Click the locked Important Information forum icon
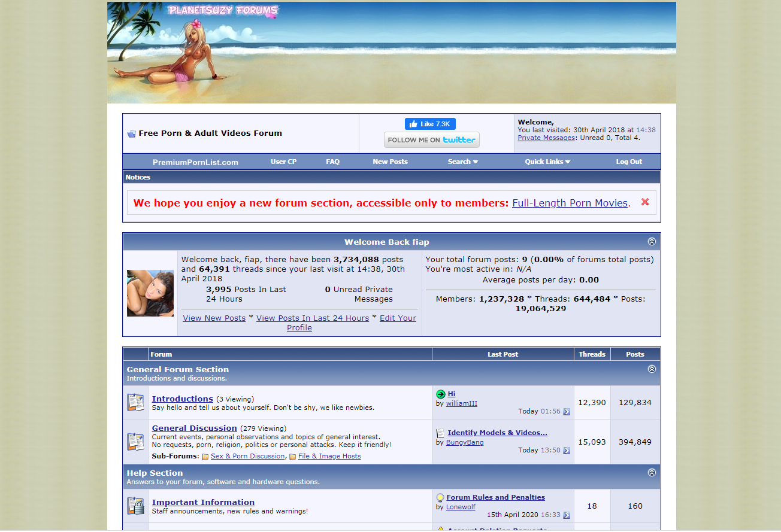Image resolution: width=781 pixels, height=532 pixels. point(136,506)
